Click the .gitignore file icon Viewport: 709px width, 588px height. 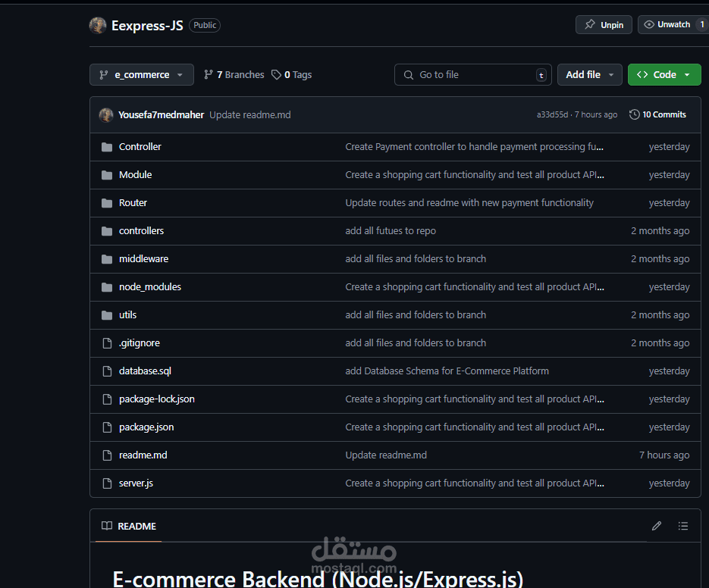(x=107, y=343)
